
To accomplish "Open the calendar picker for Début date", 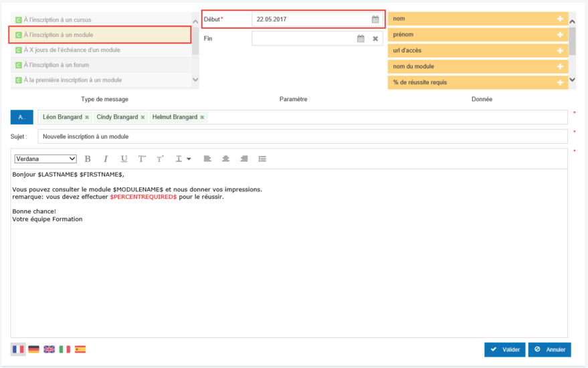I will tap(375, 19).
